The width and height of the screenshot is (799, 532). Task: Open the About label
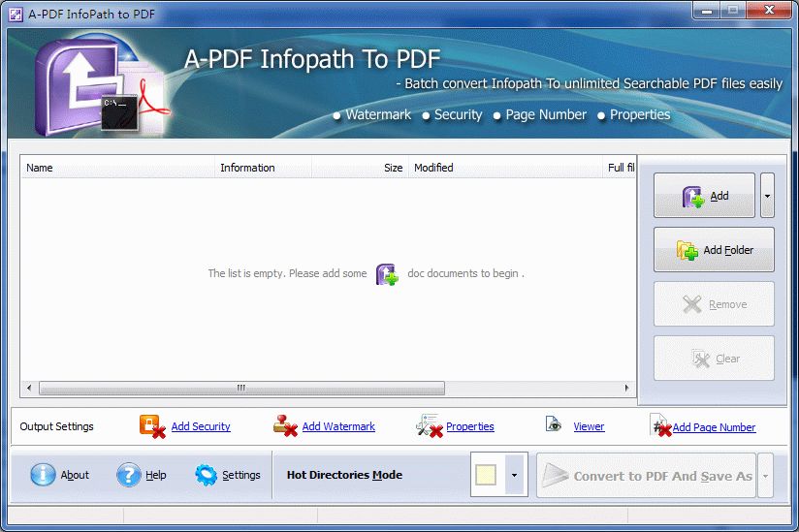[75, 475]
